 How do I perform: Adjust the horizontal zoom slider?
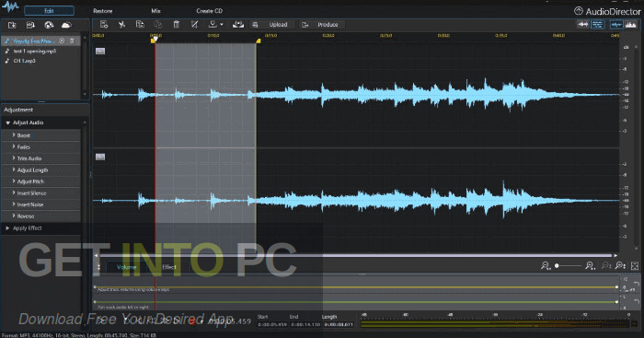click(568, 266)
